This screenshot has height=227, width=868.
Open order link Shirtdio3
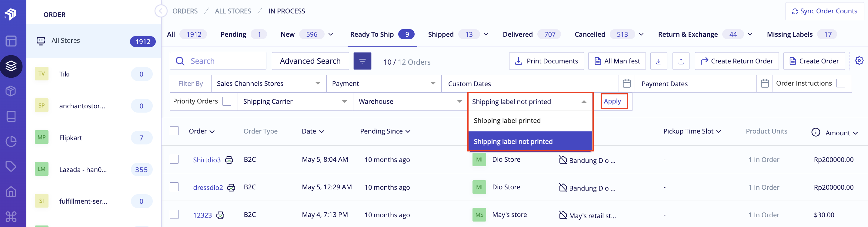(x=207, y=160)
